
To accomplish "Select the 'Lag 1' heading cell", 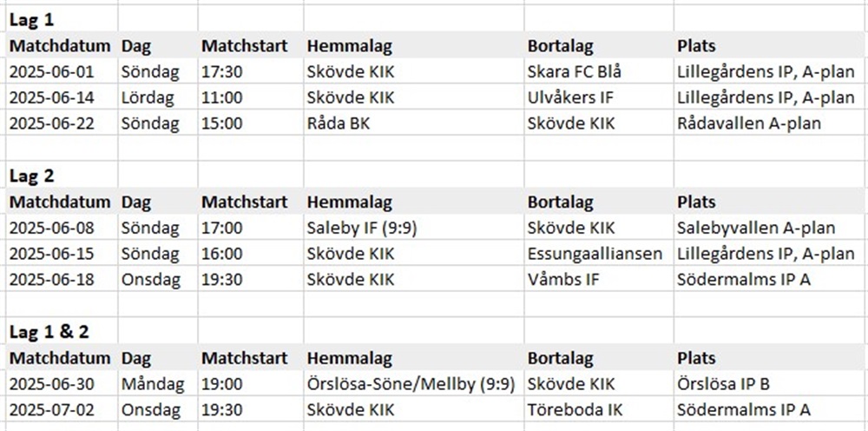I will tap(62, 20).
